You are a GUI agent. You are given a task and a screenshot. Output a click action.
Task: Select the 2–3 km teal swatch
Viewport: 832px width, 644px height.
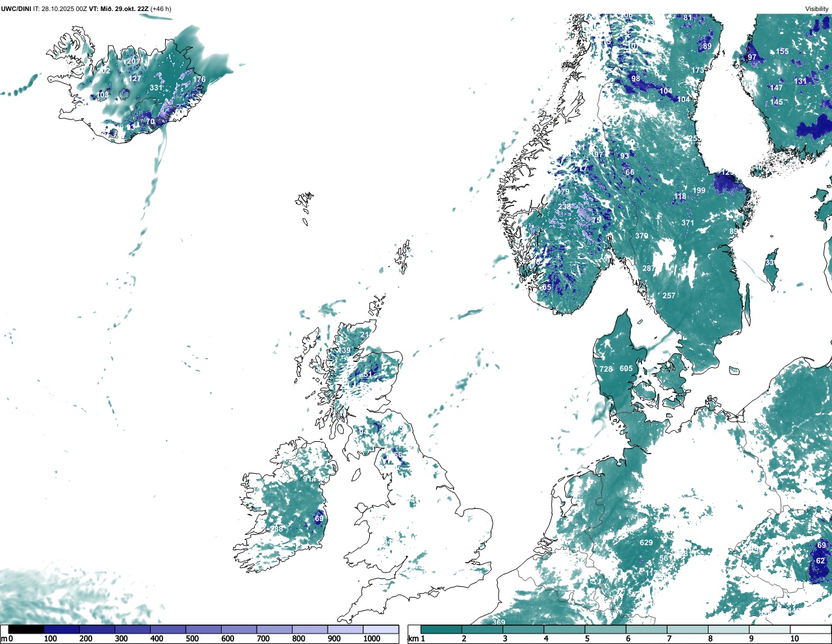pos(482,629)
